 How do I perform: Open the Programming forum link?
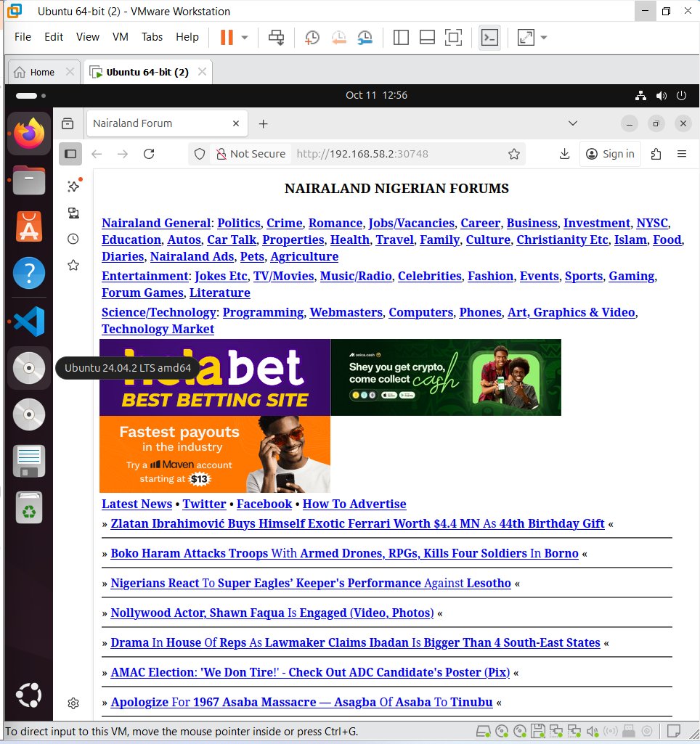coord(264,312)
